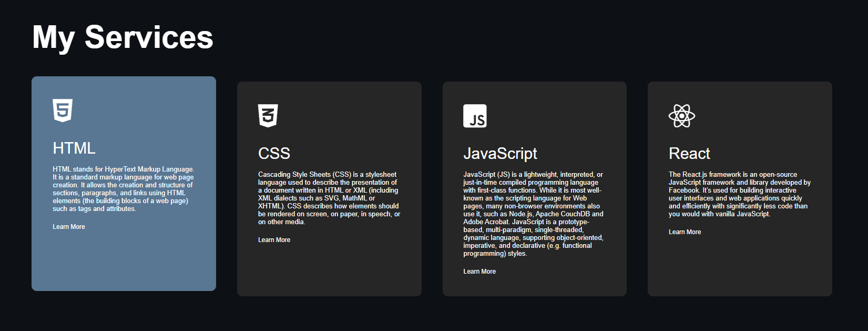Click the HTML card title
Image resolution: width=868 pixels, height=331 pixels.
point(74,148)
